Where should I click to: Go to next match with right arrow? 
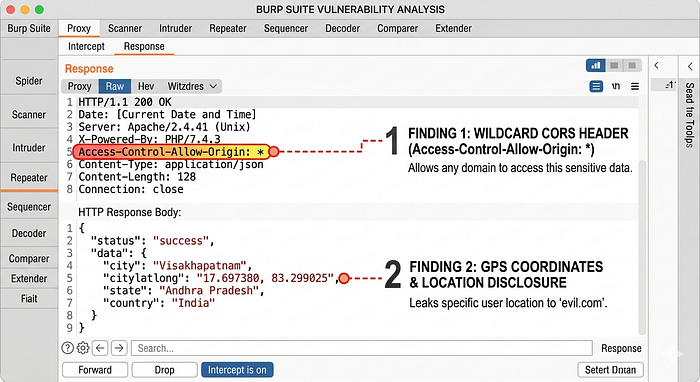click(119, 348)
